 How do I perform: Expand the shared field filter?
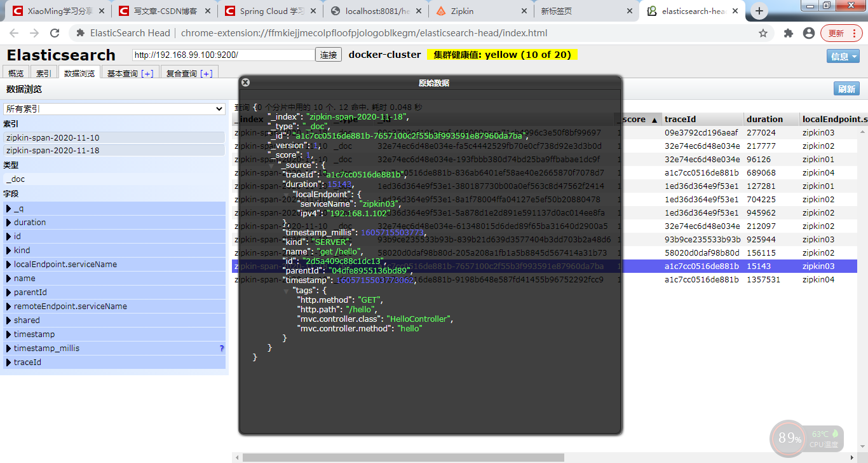click(114, 321)
